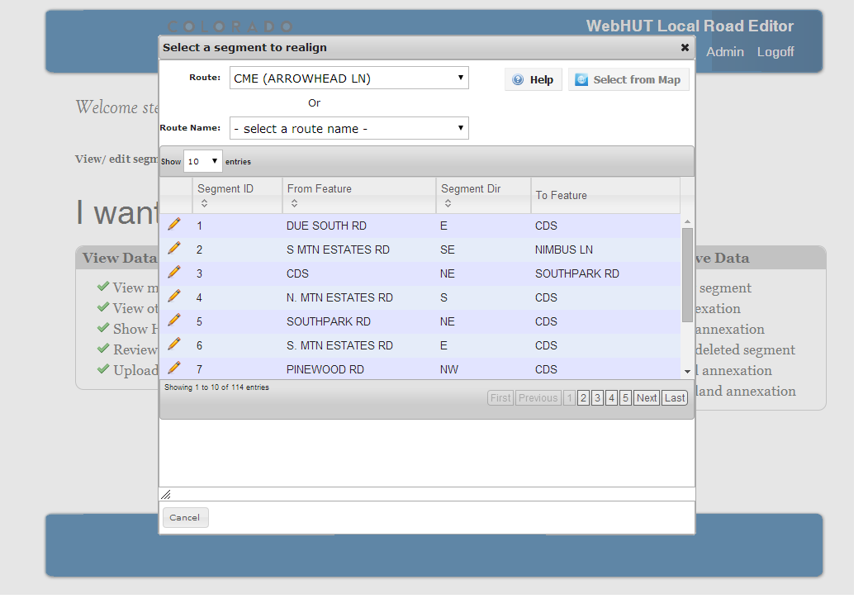Open the Help button

point(533,80)
